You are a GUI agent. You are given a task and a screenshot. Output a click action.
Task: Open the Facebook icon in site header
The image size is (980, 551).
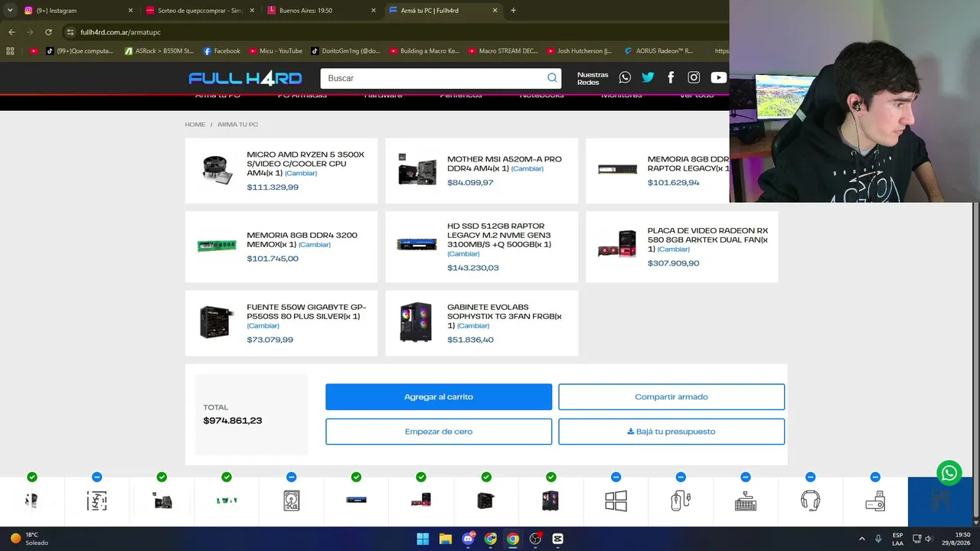671,77
